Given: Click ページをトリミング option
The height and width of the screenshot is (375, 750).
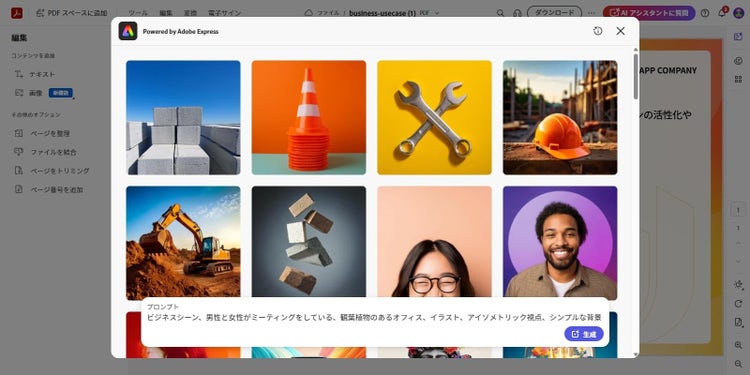Looking at the screenshot, I should pos(52,171).
